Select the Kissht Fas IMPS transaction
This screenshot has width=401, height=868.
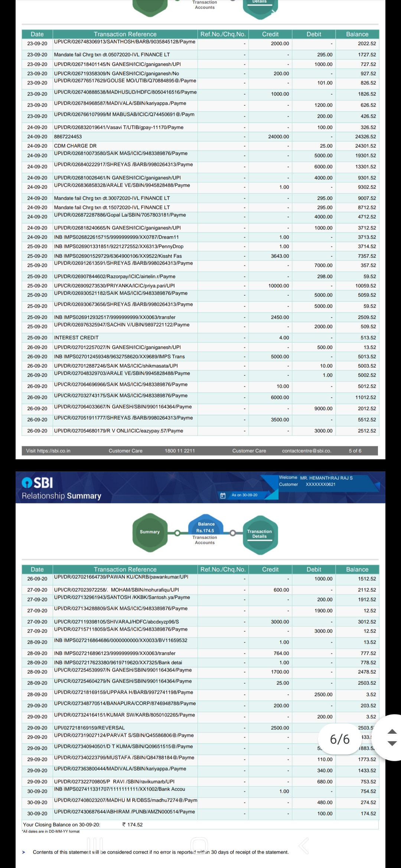point(118,256)
